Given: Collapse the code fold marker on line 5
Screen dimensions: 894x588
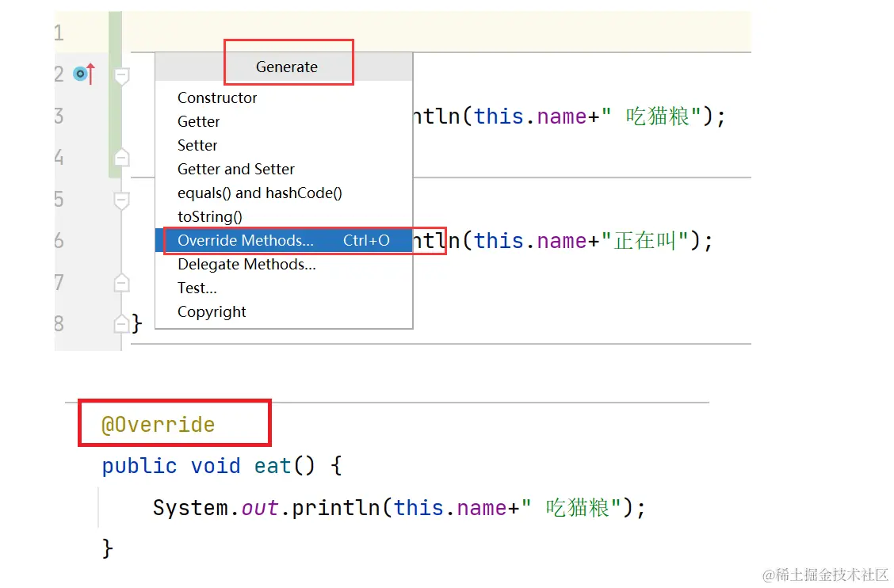Looking at the screenshot, I should click(x=121, y=200).
